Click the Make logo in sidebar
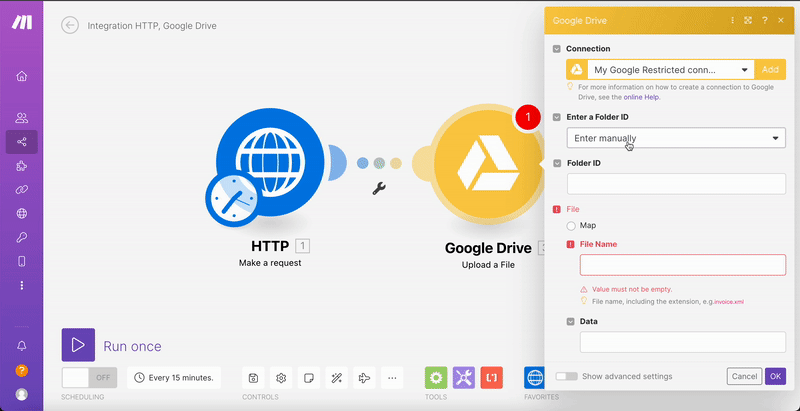 (22, 22)
